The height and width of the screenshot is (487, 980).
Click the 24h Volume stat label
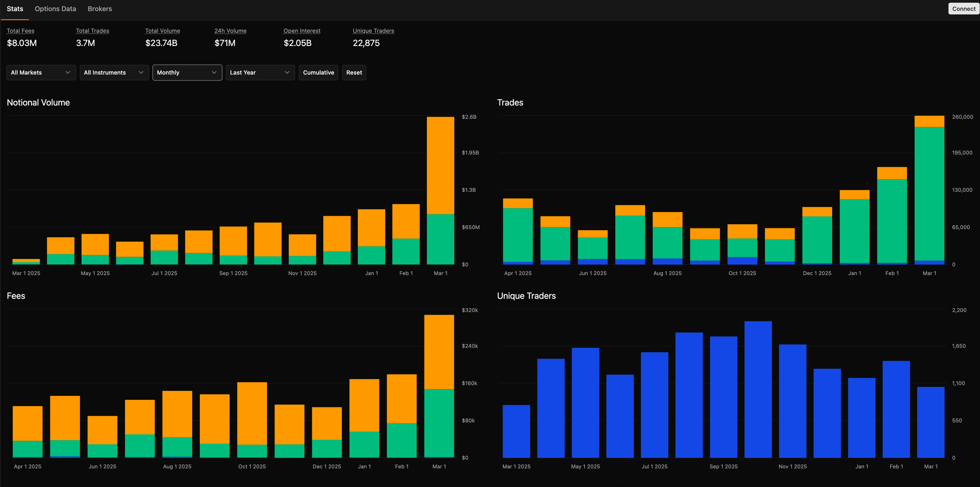pyautogui.click(x=230, y=31)
